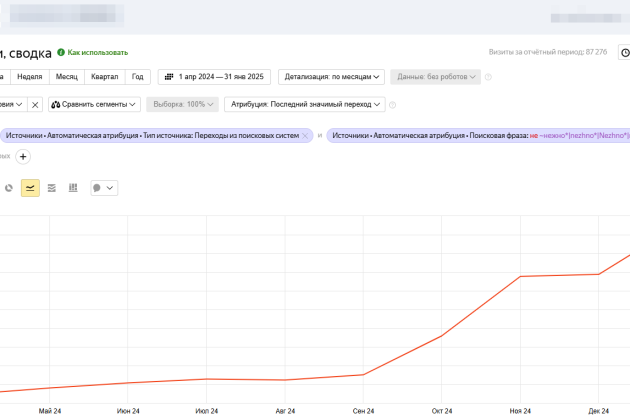
Task: Select the line chart view icon
Action: [30, 188]
